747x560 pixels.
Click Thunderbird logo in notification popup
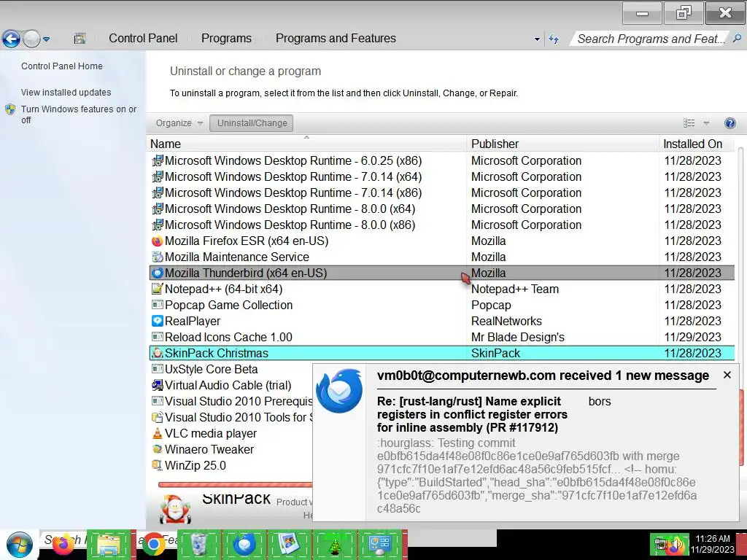(339, 391)
